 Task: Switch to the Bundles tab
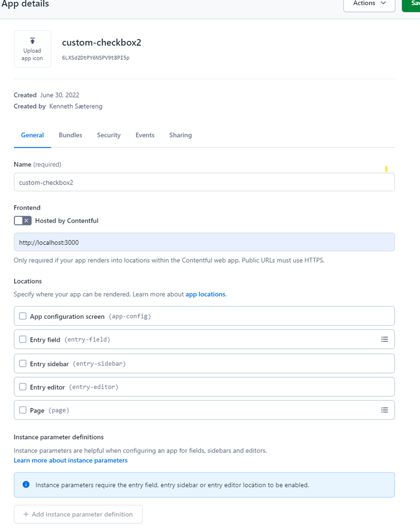point(70,135)
